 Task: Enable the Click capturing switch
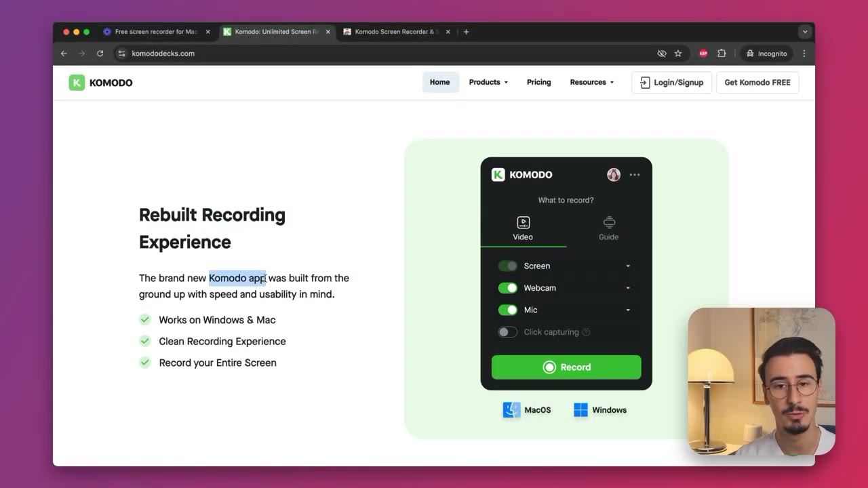507,332
